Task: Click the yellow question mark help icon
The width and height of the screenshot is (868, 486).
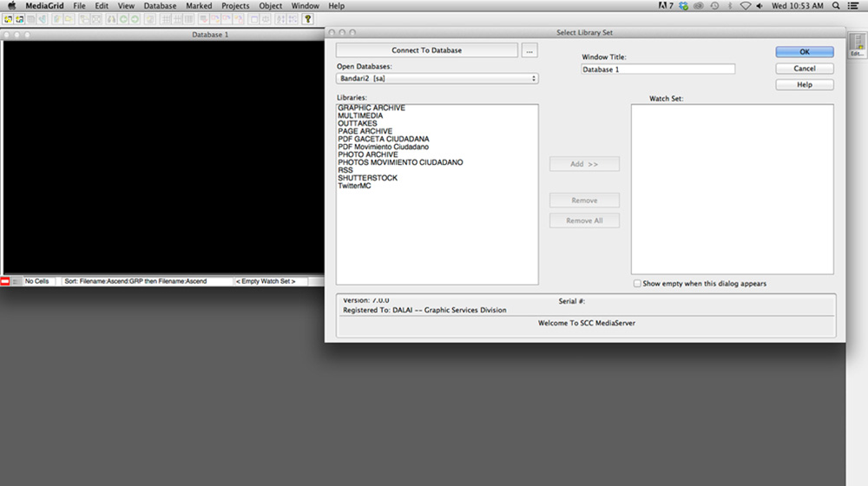Action: pos(307,18)
